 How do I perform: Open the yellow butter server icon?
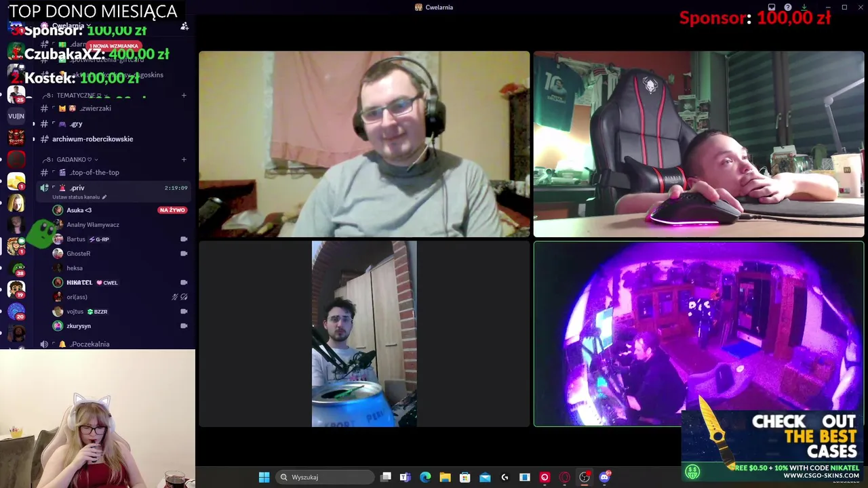(x=16, y=181)
